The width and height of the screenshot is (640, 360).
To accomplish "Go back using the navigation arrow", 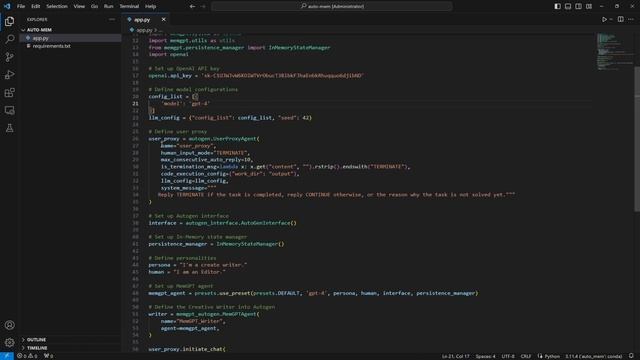I will (192, 7).
